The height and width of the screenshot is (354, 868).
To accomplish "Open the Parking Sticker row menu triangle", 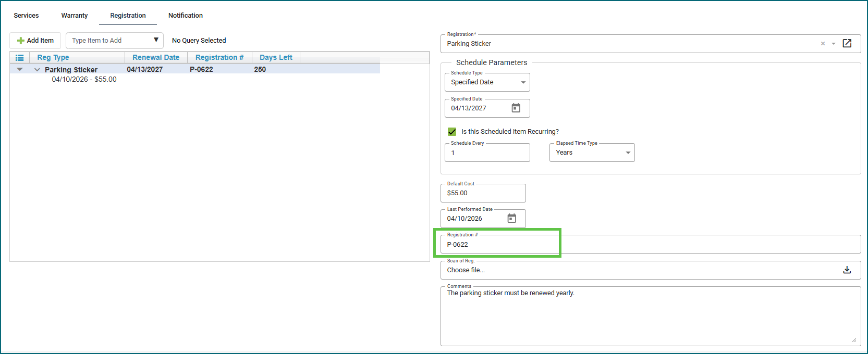I will (x=20, y=69).
